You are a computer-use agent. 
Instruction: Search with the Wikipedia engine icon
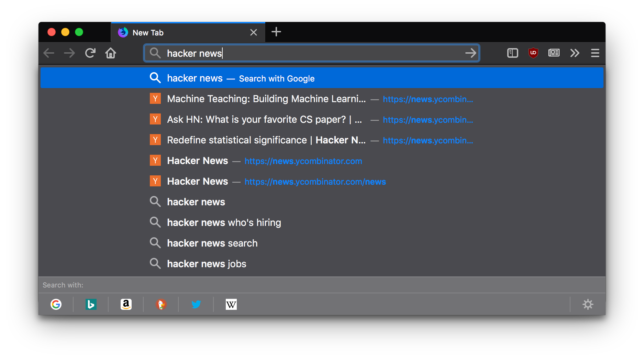tap(231, 304)
